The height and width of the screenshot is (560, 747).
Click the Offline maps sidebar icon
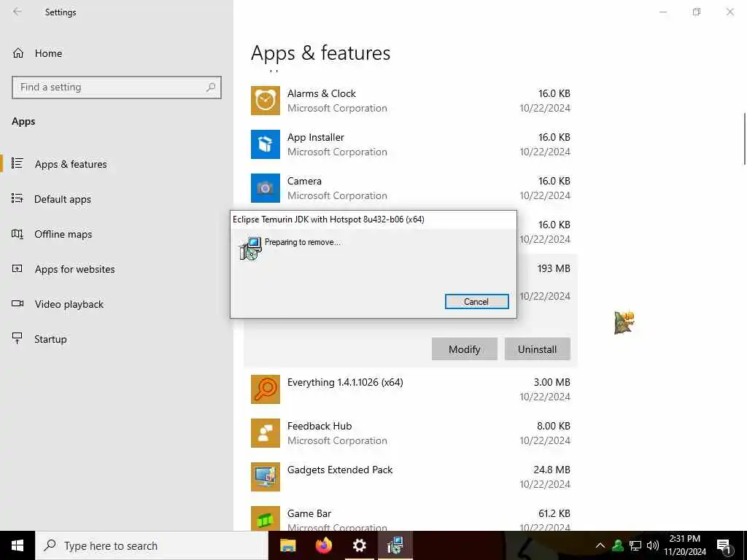(18, 234)
